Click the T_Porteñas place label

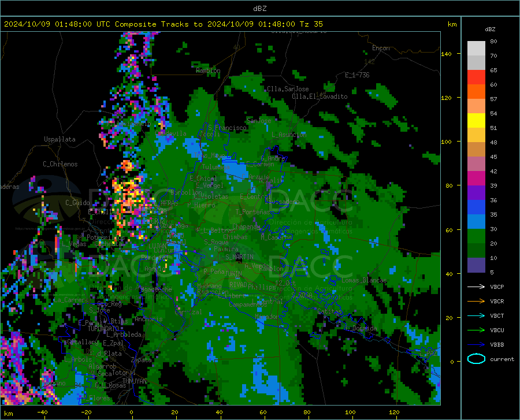(x=253, y=212)
